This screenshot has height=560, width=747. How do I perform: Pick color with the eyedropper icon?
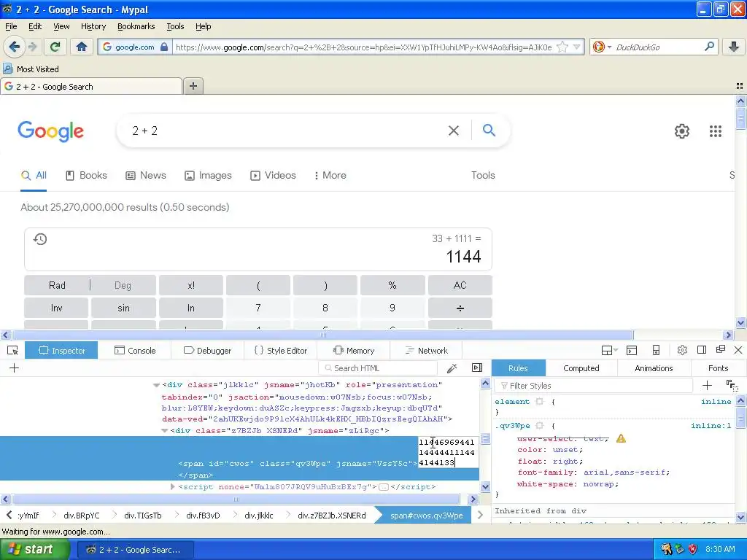[x=452, y=367]
